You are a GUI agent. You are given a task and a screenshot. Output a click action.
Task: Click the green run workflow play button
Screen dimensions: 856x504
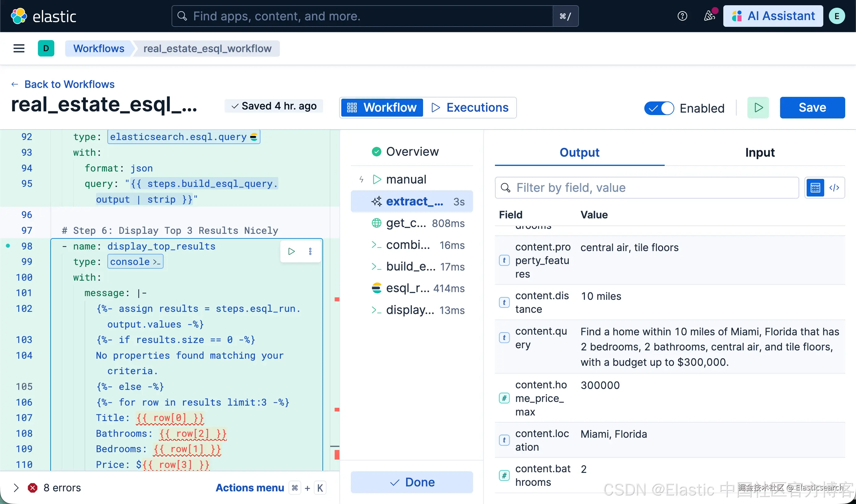[x=758, y=108]
